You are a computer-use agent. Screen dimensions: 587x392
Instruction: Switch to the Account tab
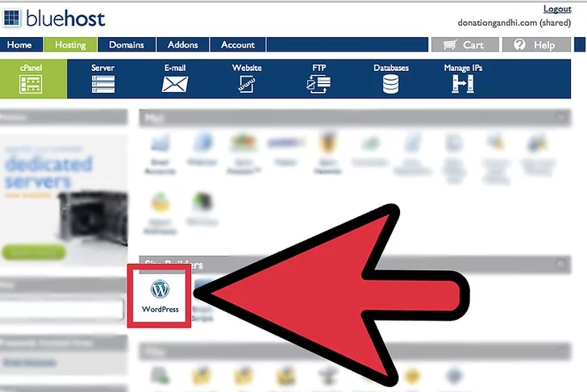pos(238,45)
